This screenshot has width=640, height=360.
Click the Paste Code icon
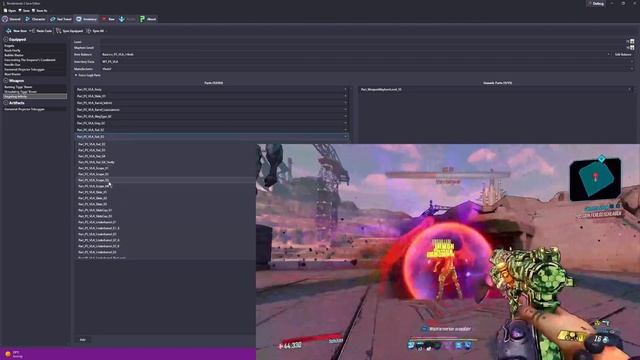click(x=32, y=31)
